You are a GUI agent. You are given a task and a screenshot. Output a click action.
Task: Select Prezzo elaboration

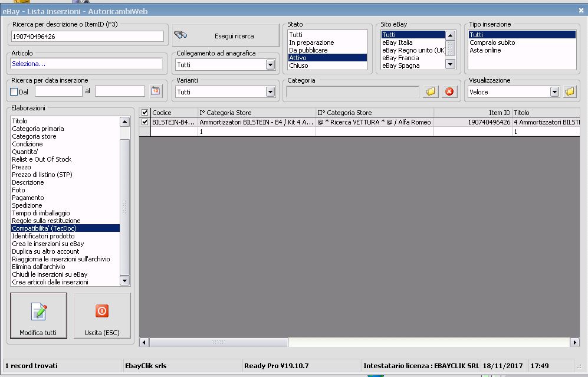pyautogui.click(x=65, y=167)
